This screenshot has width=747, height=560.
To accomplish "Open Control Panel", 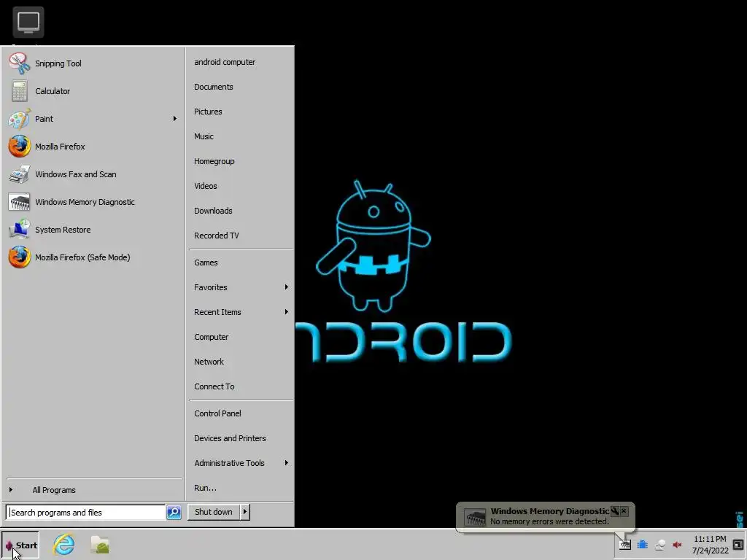I will 217,413.
